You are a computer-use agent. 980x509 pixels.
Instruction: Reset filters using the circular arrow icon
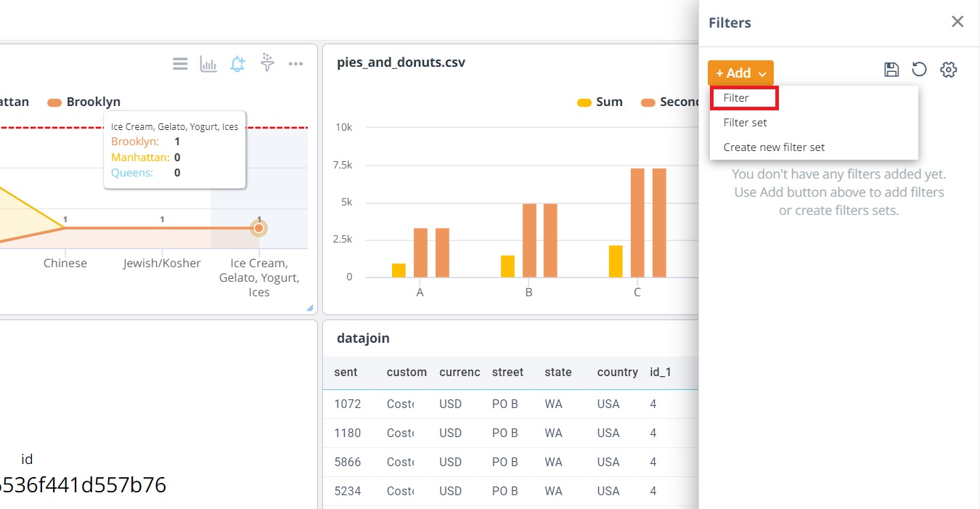click(919, 70)
